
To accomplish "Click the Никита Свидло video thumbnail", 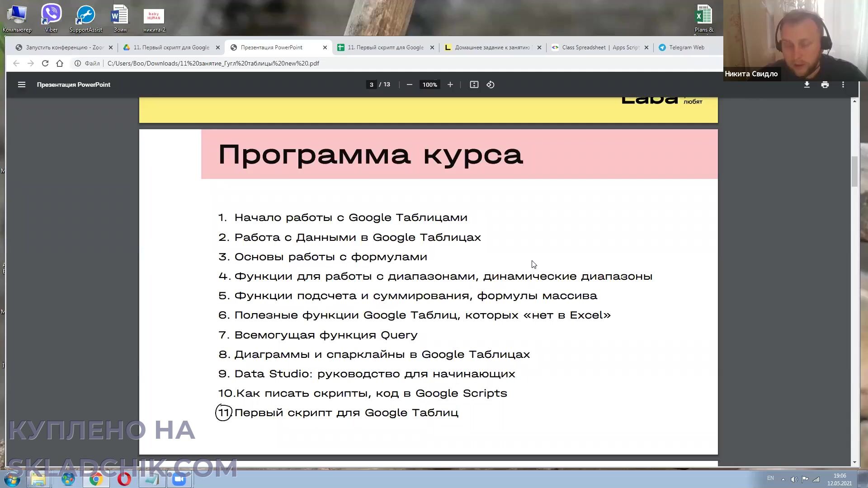I will point(796,40).
